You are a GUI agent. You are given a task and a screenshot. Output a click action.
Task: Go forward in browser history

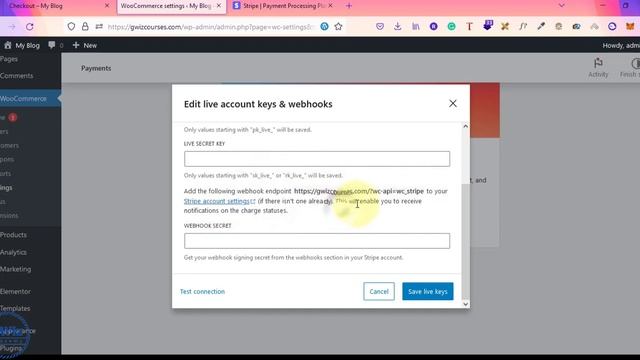(12, 27)
